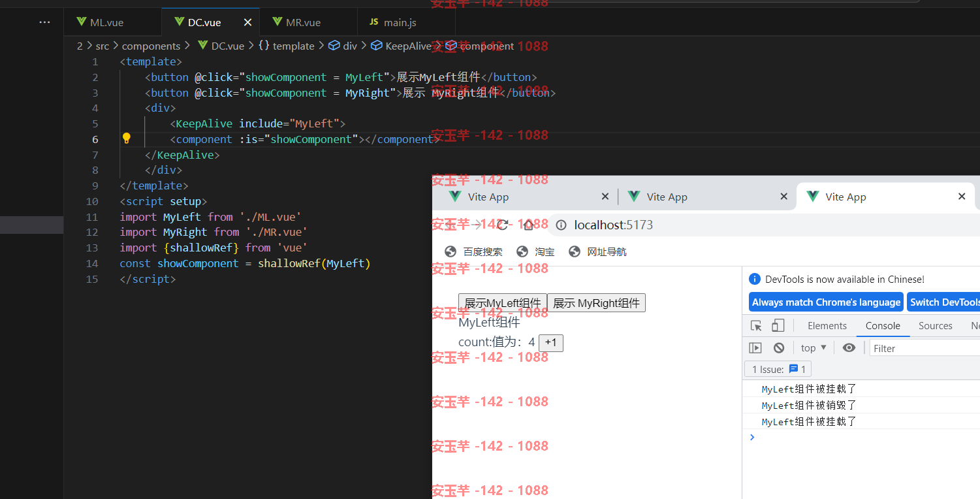
Task: Increment count with the +1 button
Action: tap(551, 343)
